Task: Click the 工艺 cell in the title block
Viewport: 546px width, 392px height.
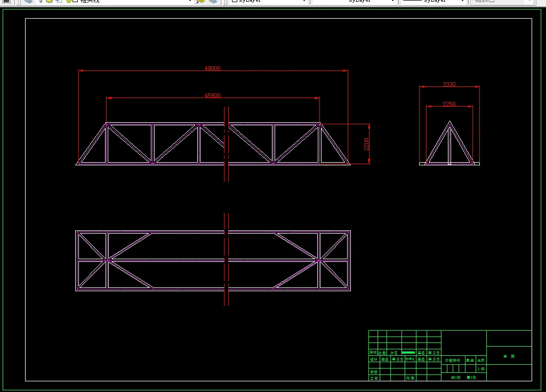Action: [x=374, y=378]
